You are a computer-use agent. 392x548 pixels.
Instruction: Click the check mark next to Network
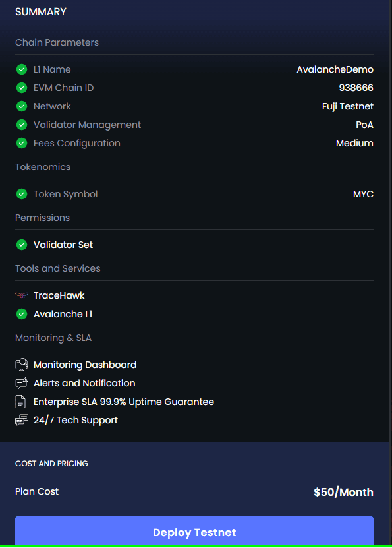pyautogui.click(x=22, y=106)
